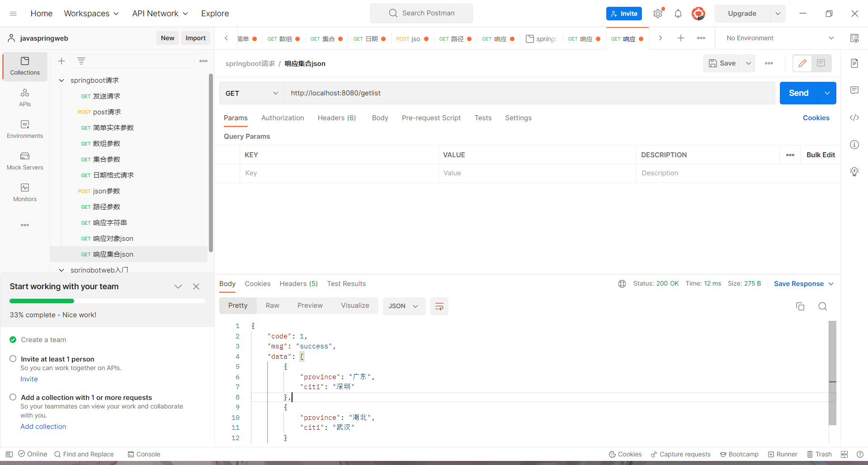Screen dimensions: 868x465
Task: Open the notifications bell
Action: pos(678,14)
